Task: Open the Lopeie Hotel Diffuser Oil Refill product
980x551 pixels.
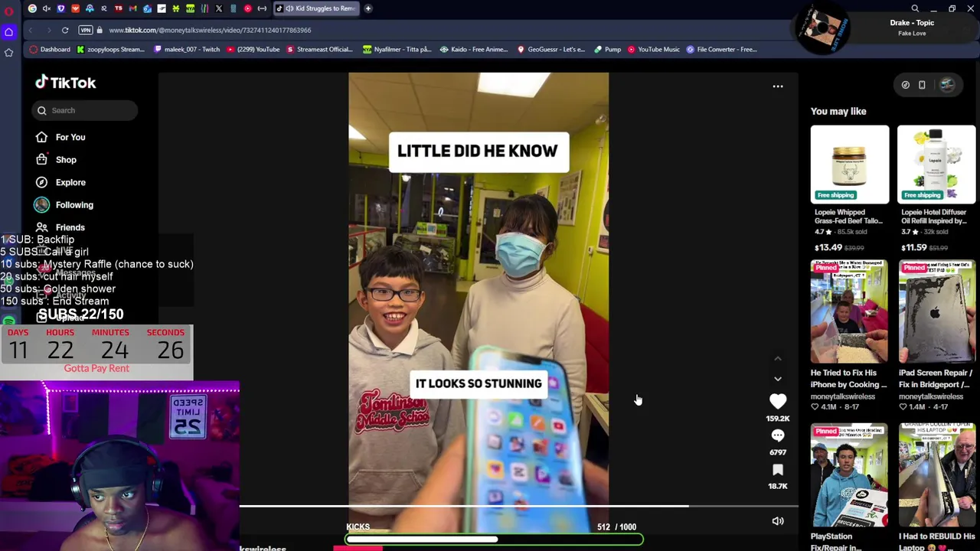Action: pyautogui.click(x=936, y=165)
